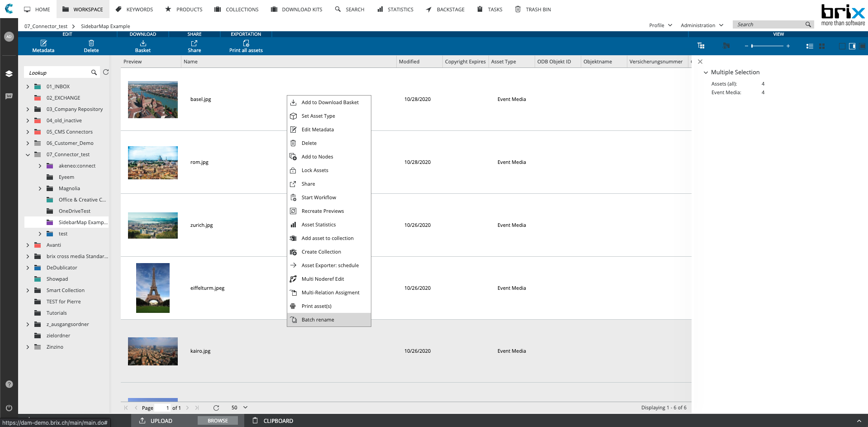Click the page number input

coord(162,408)
